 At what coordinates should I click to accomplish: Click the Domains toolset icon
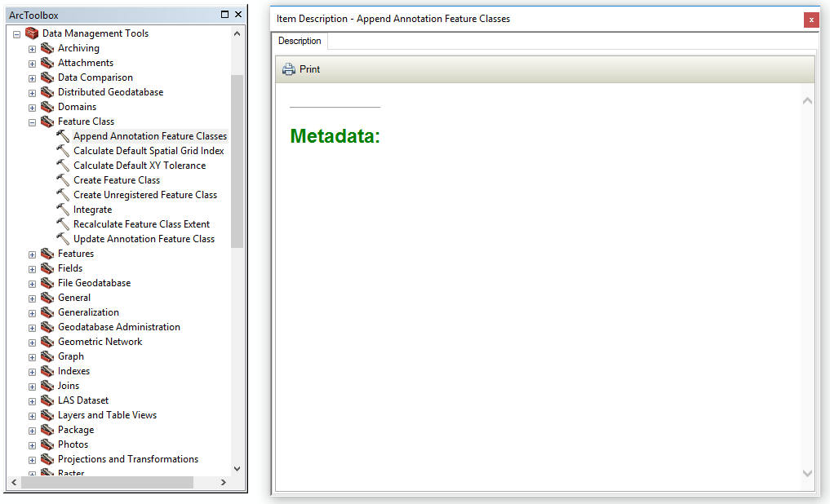click(x=47, y=107)
